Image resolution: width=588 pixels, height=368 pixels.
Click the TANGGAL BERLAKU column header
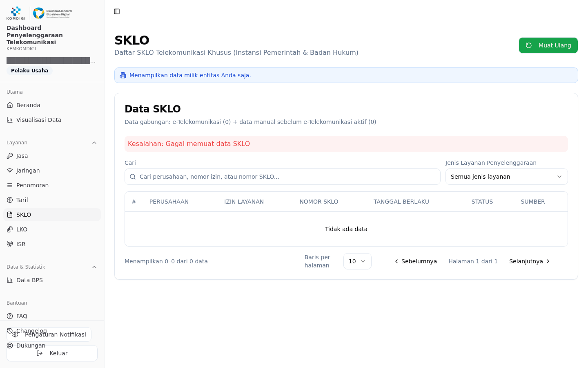tap(401, 202)
